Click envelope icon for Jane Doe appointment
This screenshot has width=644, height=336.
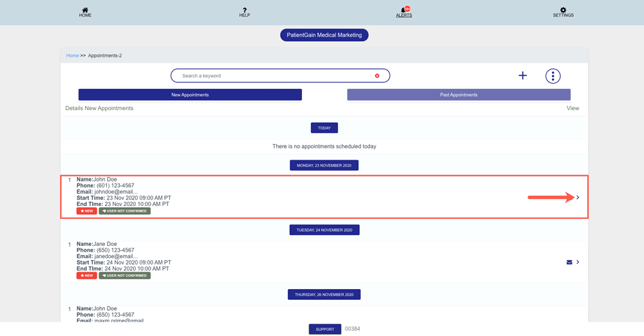[x=569, y=262]
